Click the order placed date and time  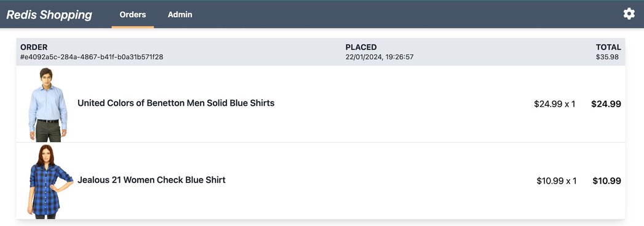pos(380,57)
